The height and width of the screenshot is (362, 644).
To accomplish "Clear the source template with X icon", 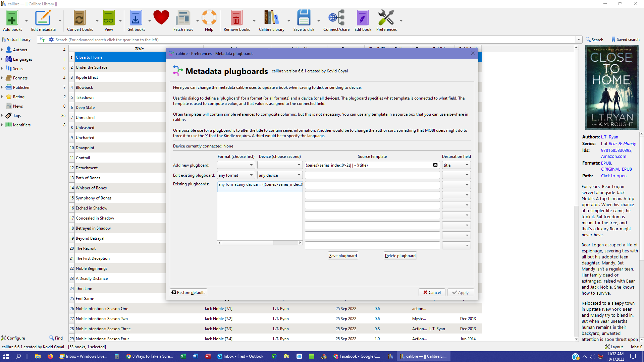I will pyautogui.click(x=435, y=165).
